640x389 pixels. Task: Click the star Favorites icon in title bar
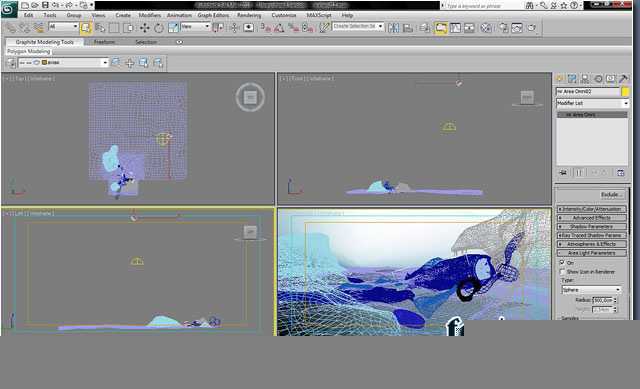point(564,5)
